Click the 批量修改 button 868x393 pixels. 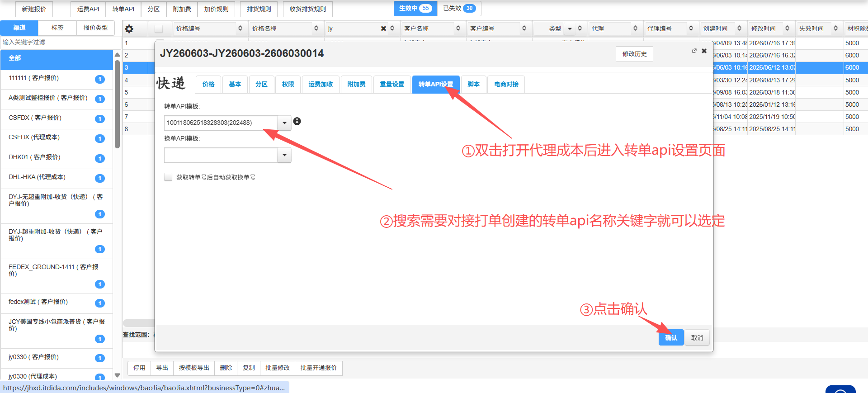(x=278, y=368)
